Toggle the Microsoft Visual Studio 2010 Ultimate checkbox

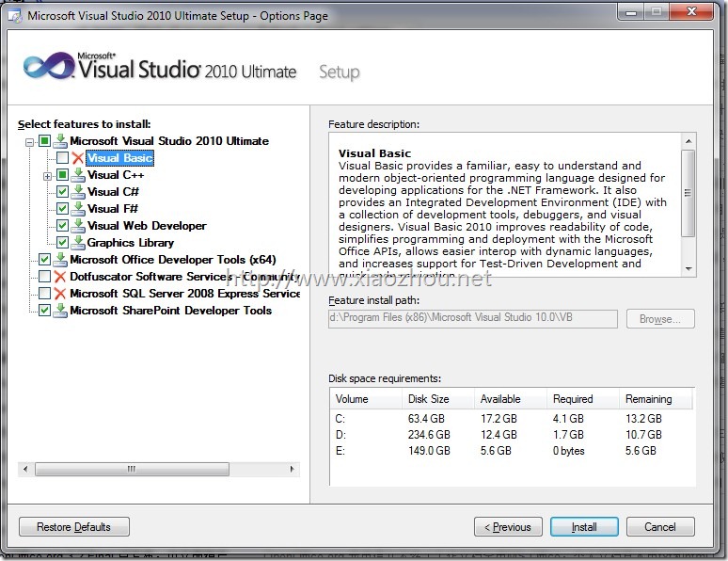[x=44, y=141]
